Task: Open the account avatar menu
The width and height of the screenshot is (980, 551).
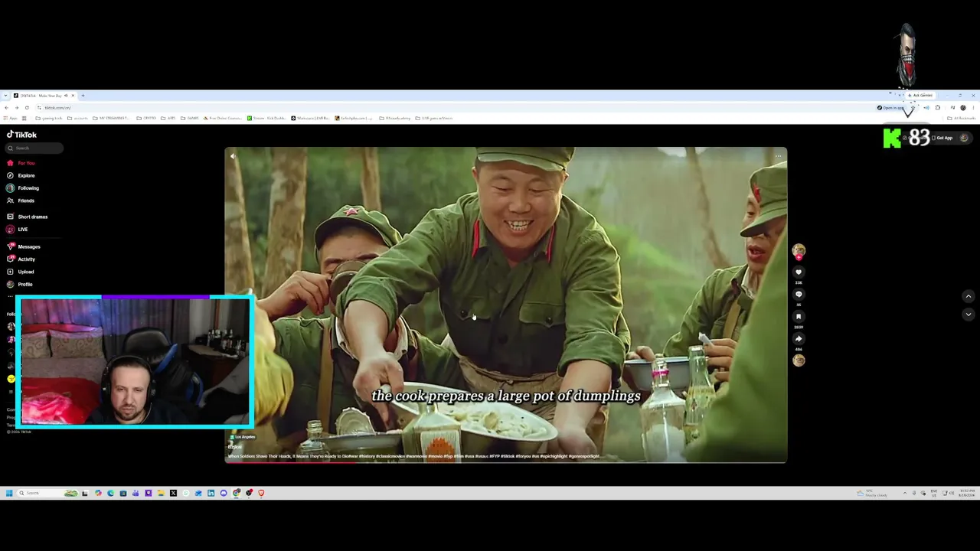Action: click(x=964, y=138)
